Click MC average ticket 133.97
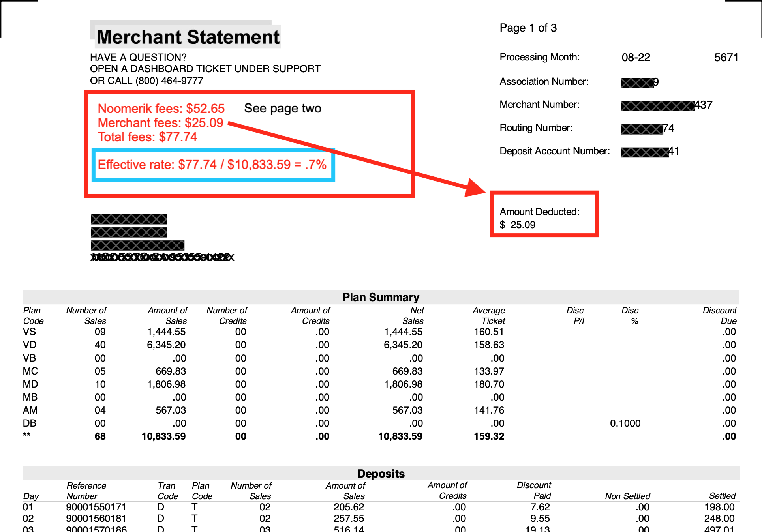Viewport: 762px width, 532px height. coord(489,371)
